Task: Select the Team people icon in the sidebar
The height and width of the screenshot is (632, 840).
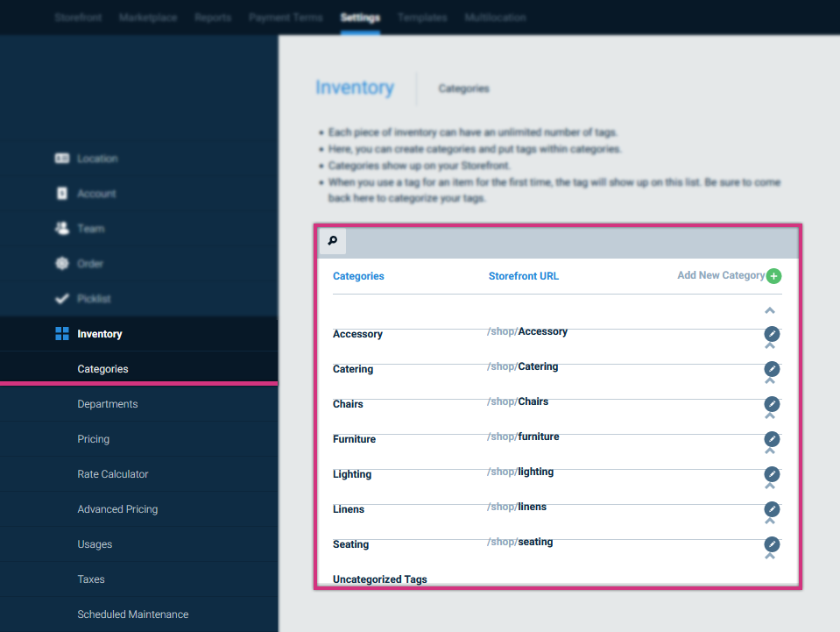Action: coord(61,228)
